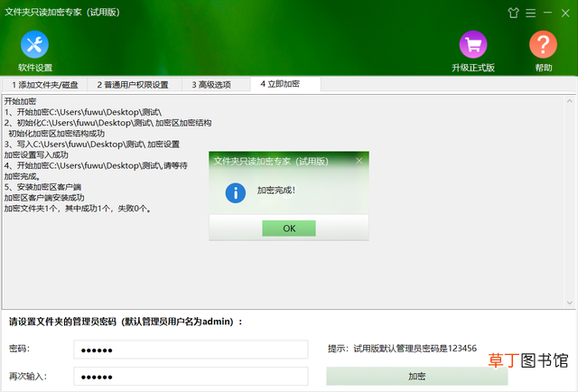The width and height of the screenshot is (578, 392).
Task: Confirm dialog with OK button
Action: tap(289, 229)
